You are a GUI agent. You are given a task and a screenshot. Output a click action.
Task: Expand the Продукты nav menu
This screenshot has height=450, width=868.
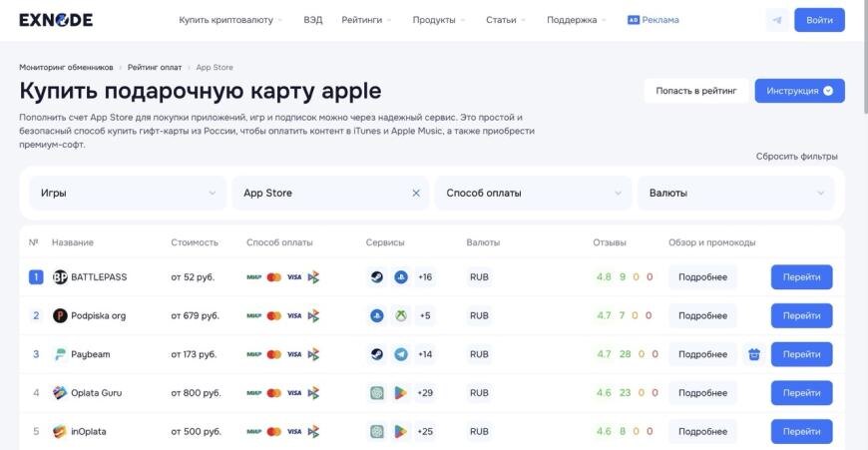(438, 20)
